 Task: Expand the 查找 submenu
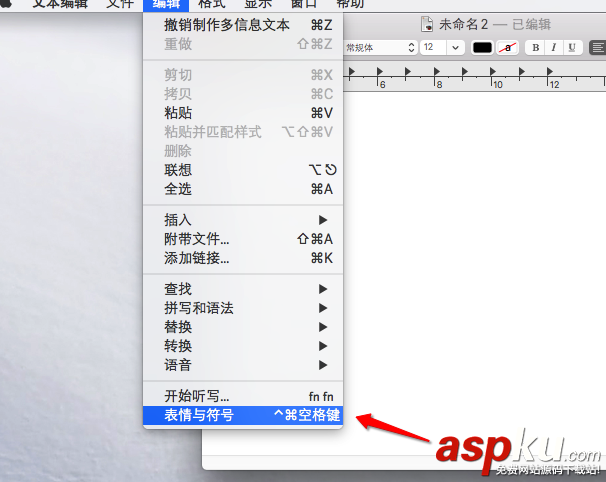pyautogui.click(x=243, y=289)
